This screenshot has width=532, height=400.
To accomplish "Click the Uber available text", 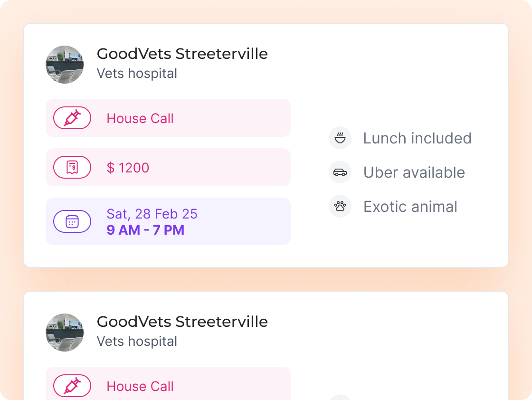I will pyautogui.click(x=414, y=172).
